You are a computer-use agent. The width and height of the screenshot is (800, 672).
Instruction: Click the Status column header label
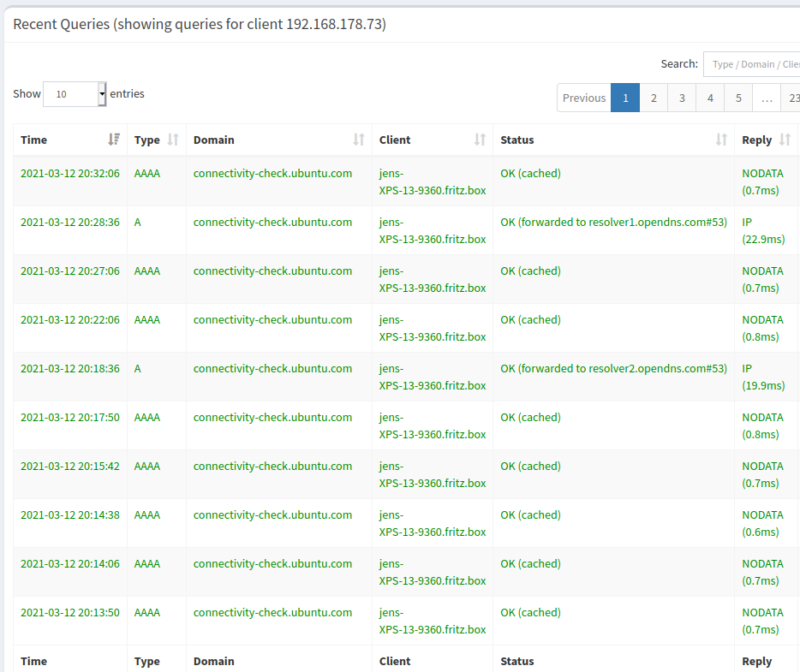(516, 140)
